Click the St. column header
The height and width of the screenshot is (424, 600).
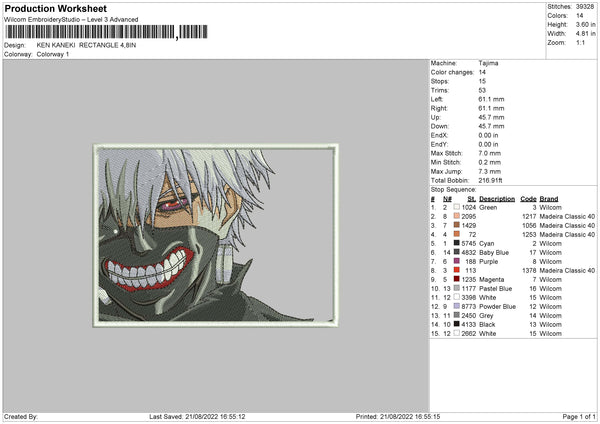point(471,199)
